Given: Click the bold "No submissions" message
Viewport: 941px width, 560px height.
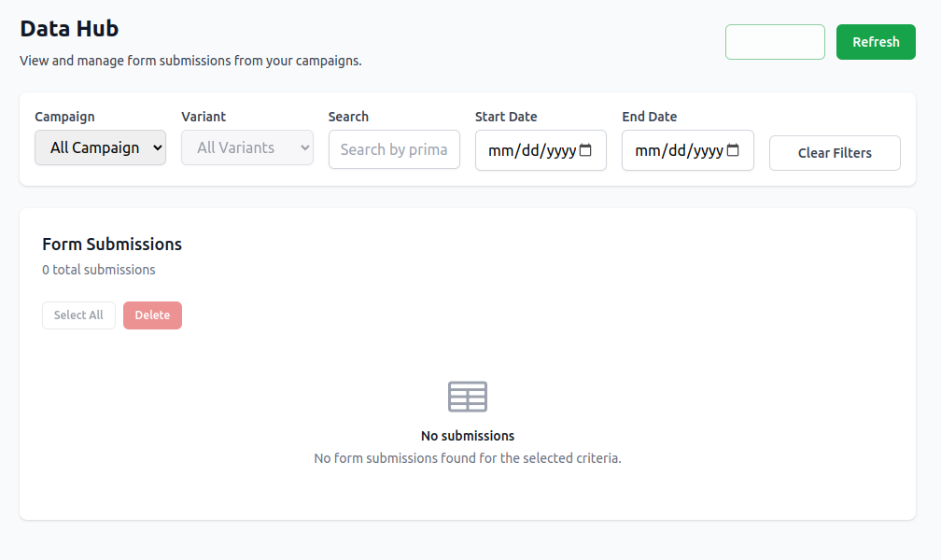Looking at the screenshot, I should [x=468, y=436].
